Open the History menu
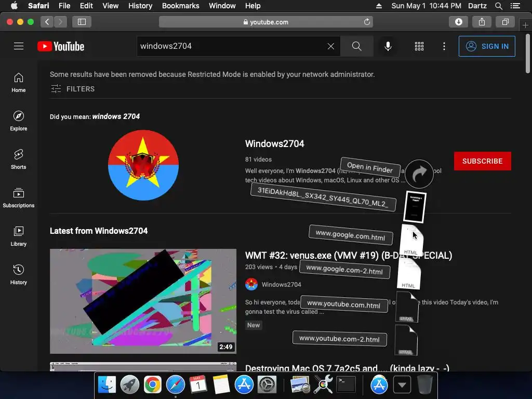 [140, 6]
